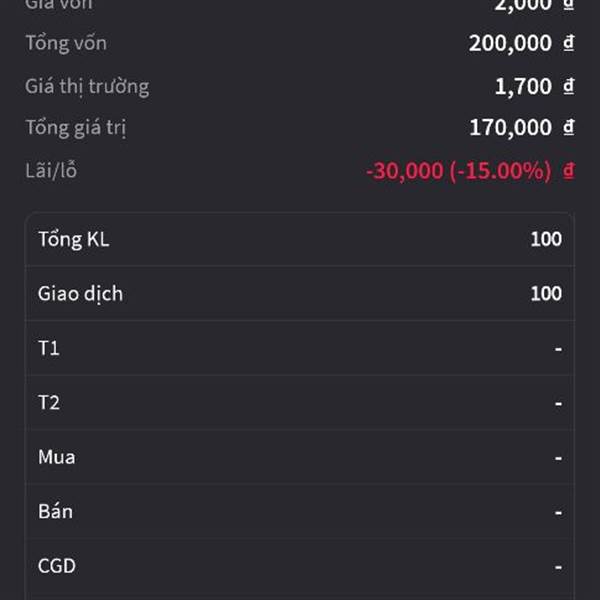Screen dimensions: 600x600
Task: Select the Mua row
Action: click(x=300, y=457)
